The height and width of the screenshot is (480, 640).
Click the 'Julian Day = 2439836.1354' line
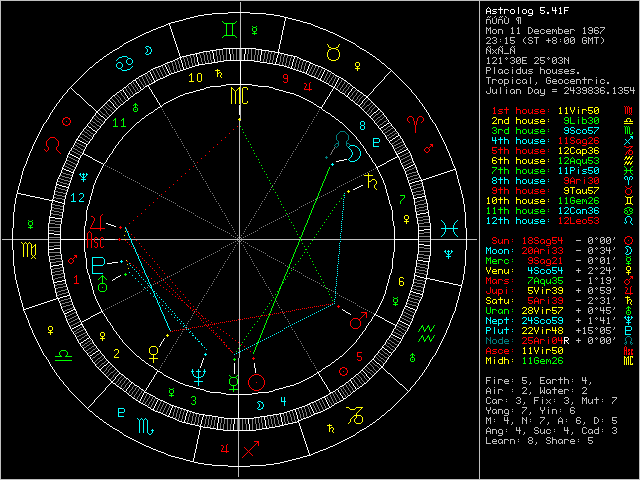pyautogui.click(x=560, y=91)
